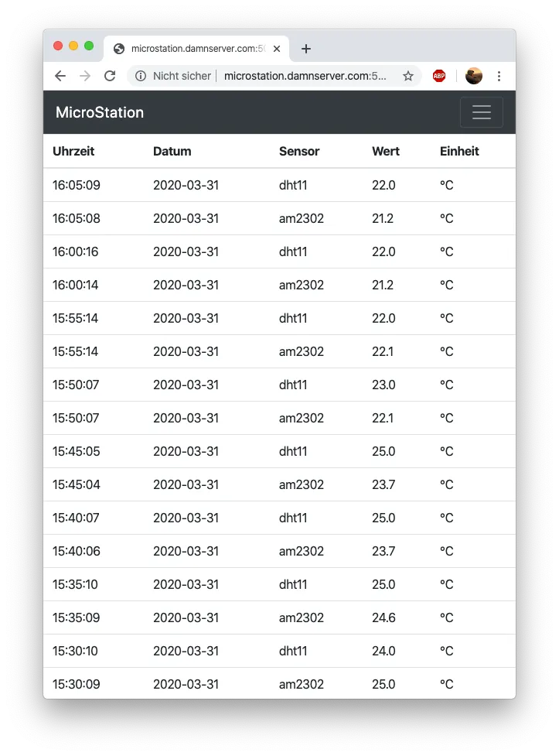The height and width of the screenshot is (756, 559).
Task: Open the ABP Adblock Plus extension
Action: [x=439, y=76]
